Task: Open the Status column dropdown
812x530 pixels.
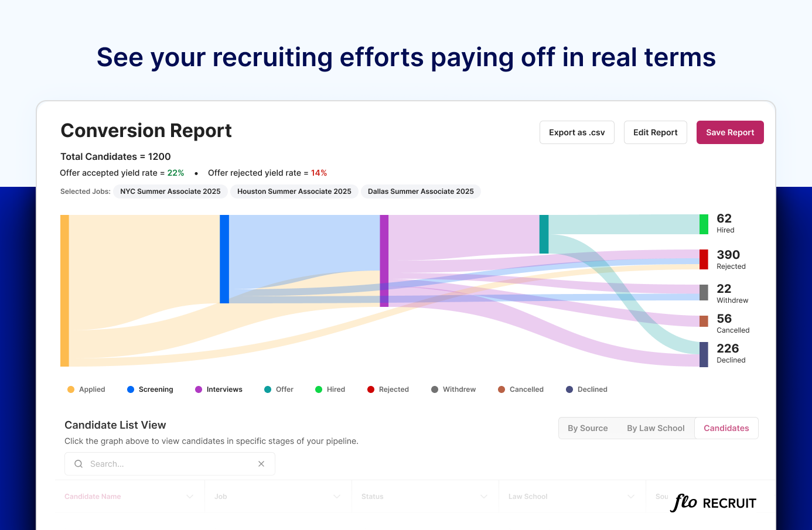Action: click(x=483, y=496)
